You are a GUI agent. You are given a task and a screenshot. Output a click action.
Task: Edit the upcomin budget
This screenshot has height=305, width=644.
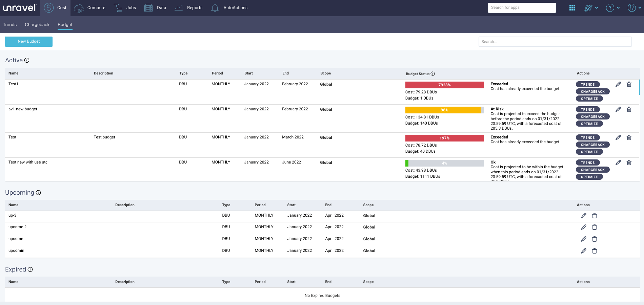(x=584, y=251)
